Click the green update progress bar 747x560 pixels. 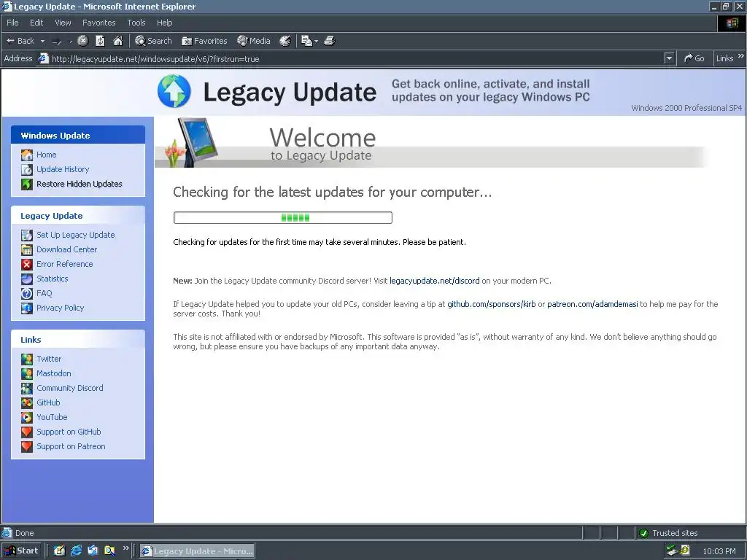pyautogui.click(x=283, y=217)
